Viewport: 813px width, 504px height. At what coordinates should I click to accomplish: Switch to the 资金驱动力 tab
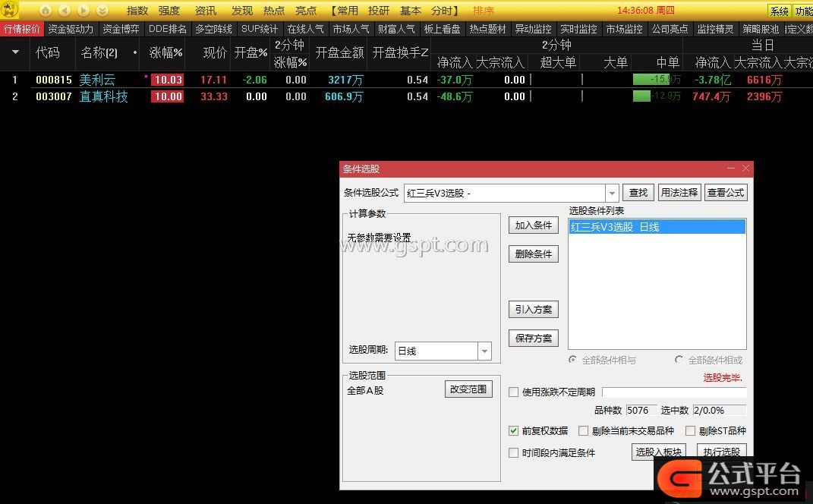(x=71, y=29)
